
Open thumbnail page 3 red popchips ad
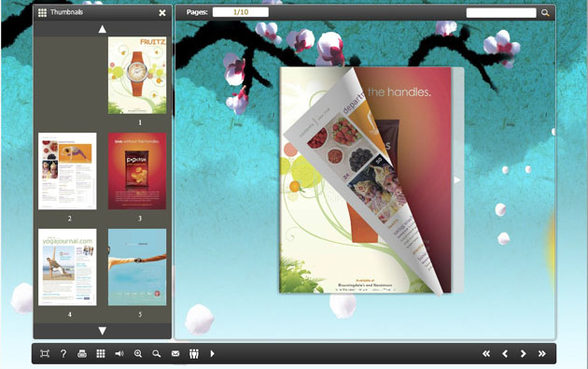pyautogui.click(x=137, y=171)
